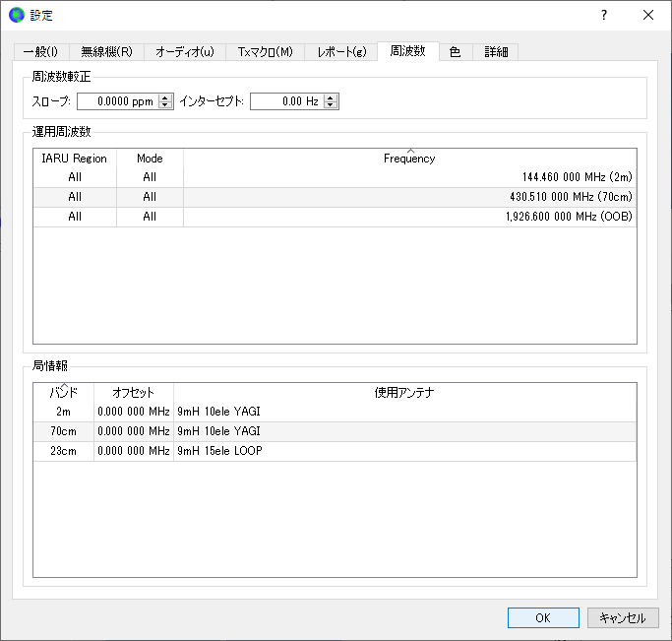Viewport: 672px width, 641px height.
Task: Select the 2m band cell in 局情報
Action: click(63, 412)
